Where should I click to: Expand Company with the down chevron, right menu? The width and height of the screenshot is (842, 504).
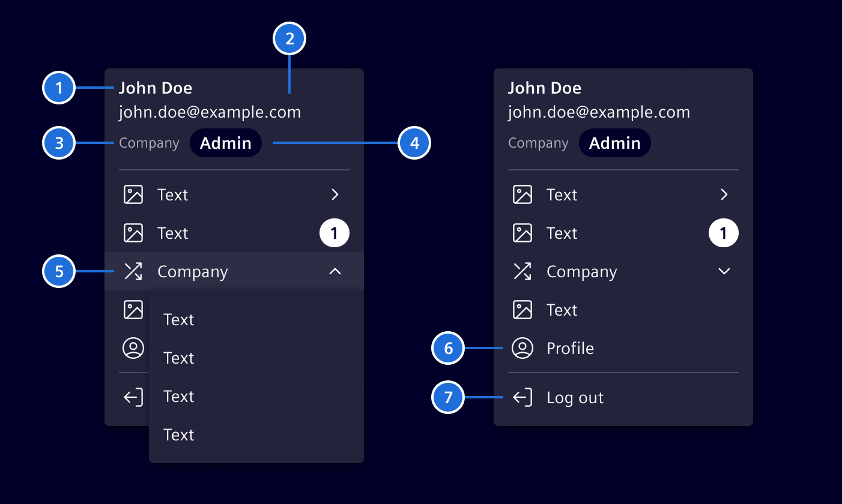click(724, 271)
